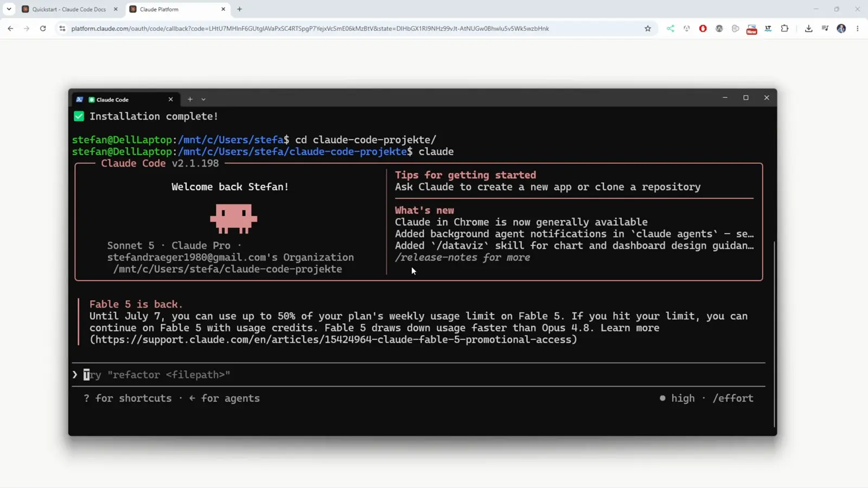Click the '/dataviz' skill release note line
The width and height of the screenshot is (868, 488).
[x=575, y=246]
